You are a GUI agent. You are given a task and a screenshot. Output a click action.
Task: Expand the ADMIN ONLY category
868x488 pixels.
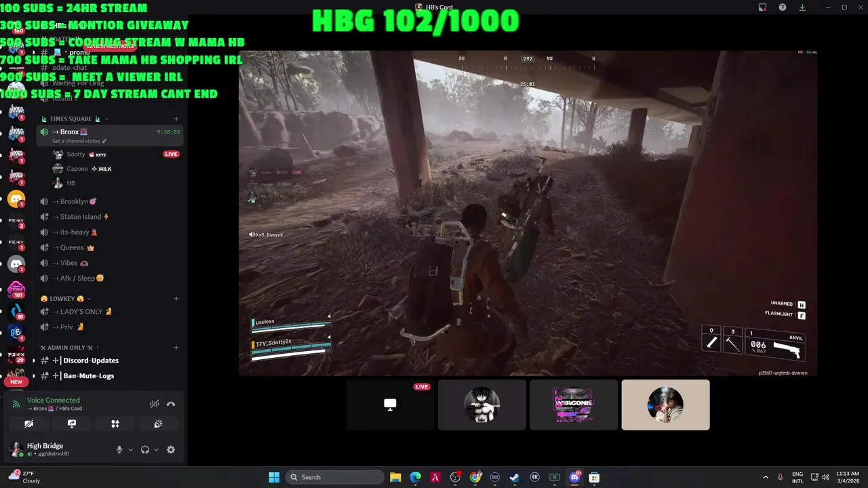(70, 348)
